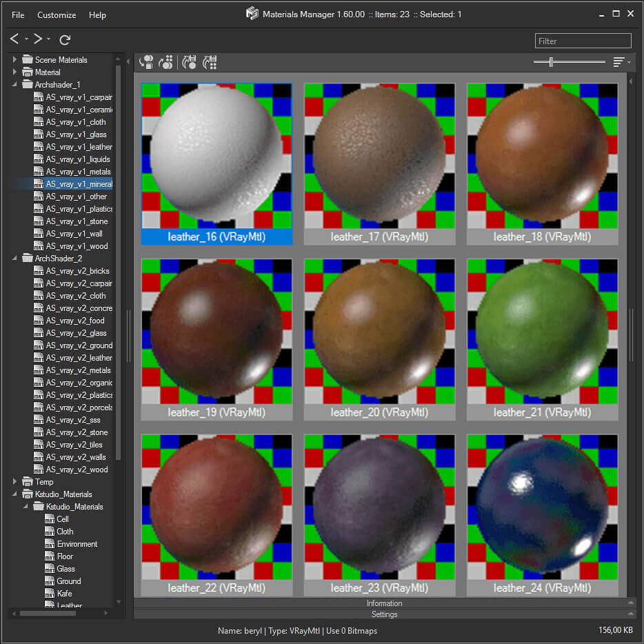Open the Customize menu
This screenshot has height=644, width=644.
(57, 14)
